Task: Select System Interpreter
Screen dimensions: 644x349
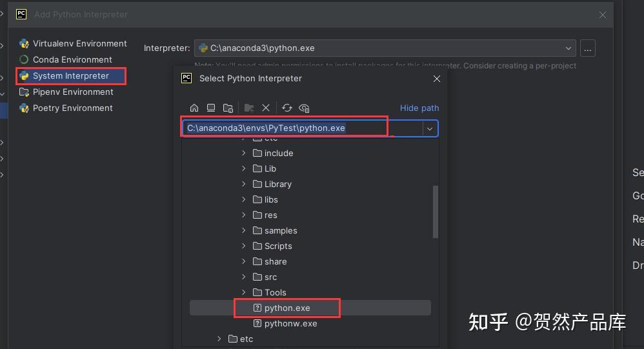Action: 71,76
